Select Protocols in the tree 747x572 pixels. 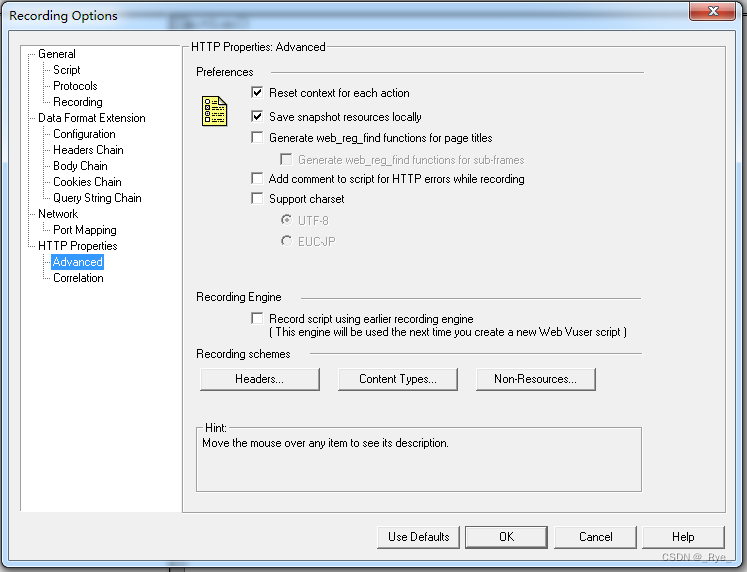click(75, 86)
